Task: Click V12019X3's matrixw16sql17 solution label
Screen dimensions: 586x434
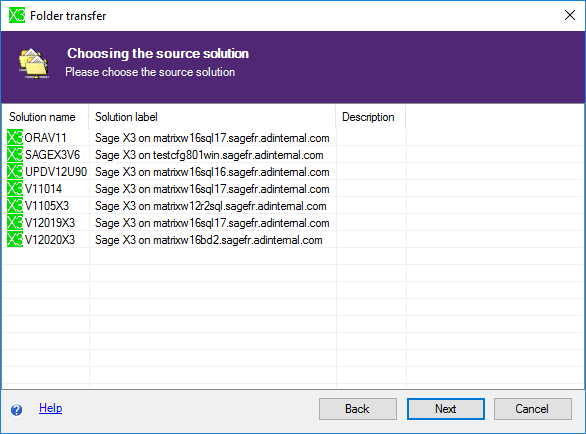Action: (x=212, y=223)
